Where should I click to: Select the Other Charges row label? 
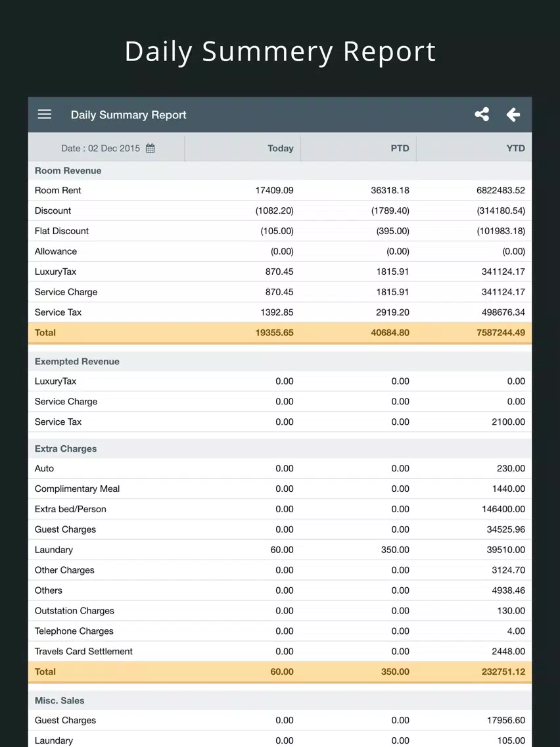click(x=64, y=570)
